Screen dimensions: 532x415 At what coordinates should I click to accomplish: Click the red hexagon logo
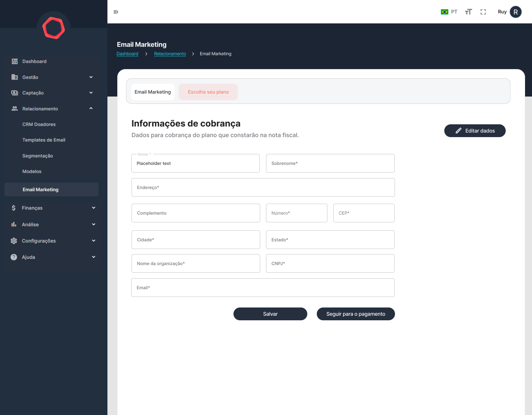[x=54, y=28]
